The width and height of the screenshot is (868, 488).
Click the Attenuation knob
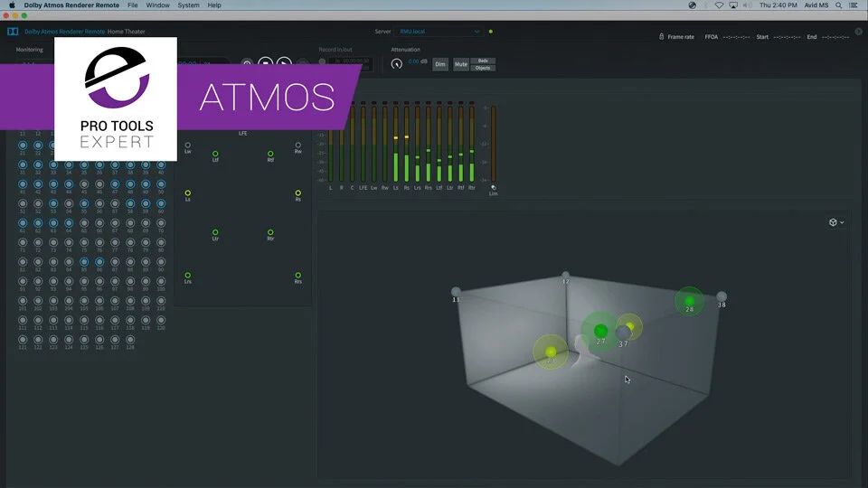pos(396,63)
